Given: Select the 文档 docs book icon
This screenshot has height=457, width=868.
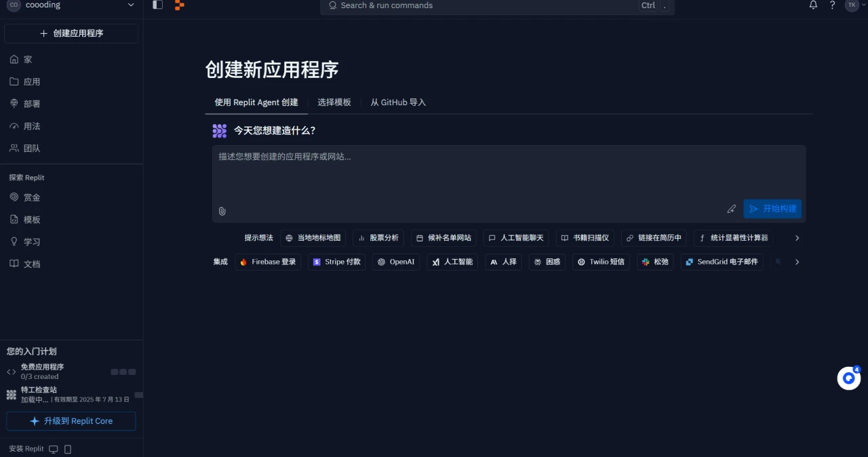Looking at the screenshot, I should 14,264.
